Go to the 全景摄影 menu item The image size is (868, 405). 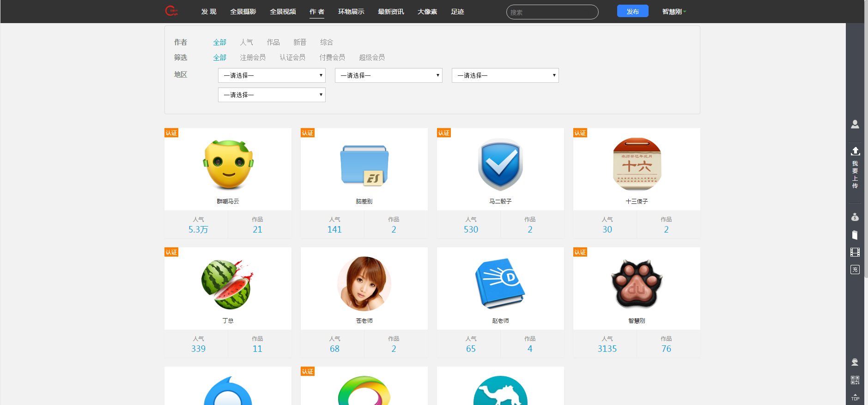[x=243, y=12]
